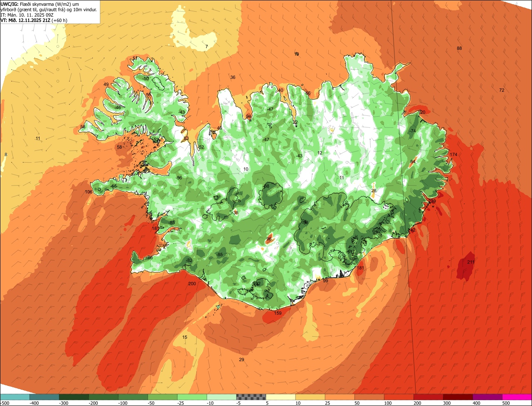Click the 49 value northwest of the Westfjords
Screen dimensions: 532x406
(106, 84)
